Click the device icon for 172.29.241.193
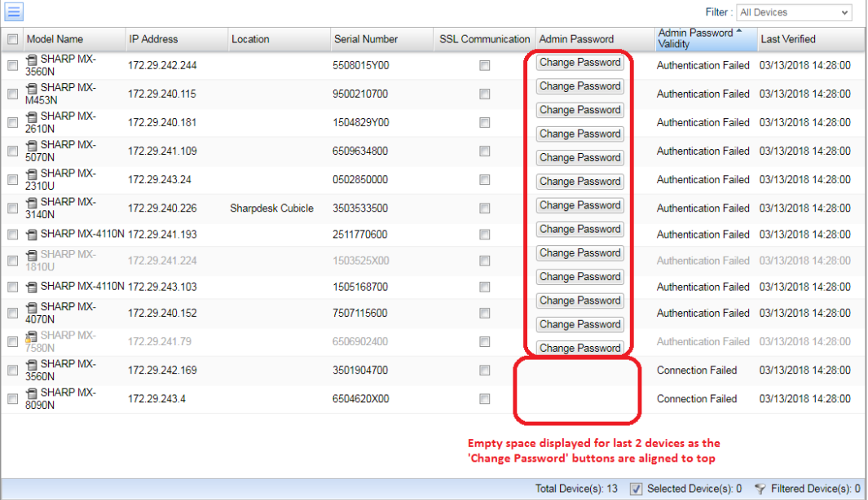Viewport: 868px width, 500px height. (x=32, y=235)
